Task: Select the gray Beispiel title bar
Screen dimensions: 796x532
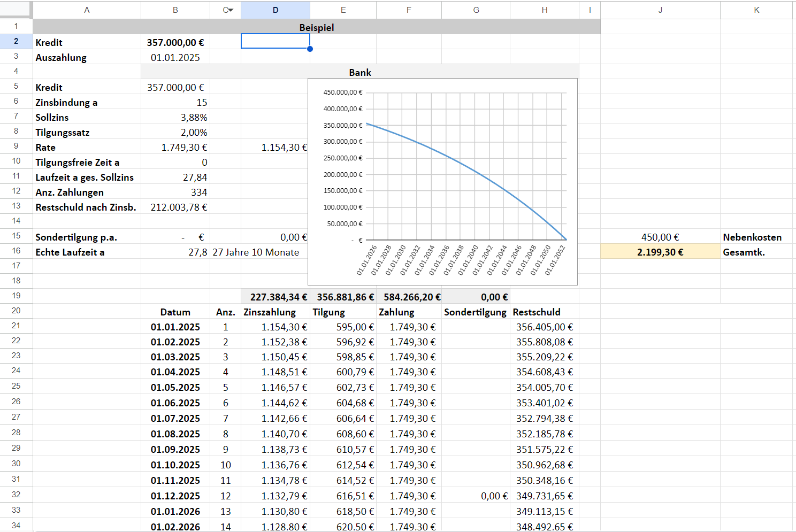Action: pyautogui.click(x=316, y=27)
